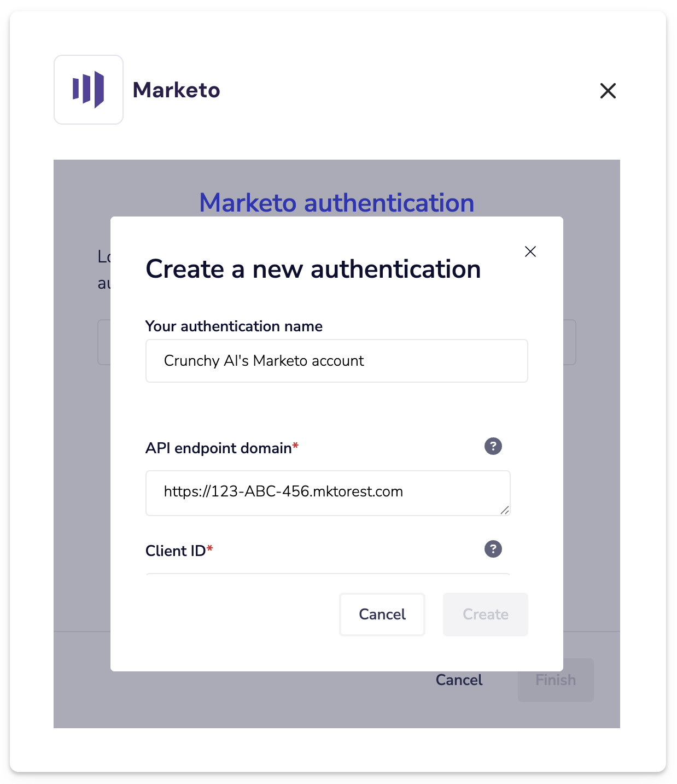Close the Create a new authentication dialog
The height and width of the screenshot is (784, 677).
pos(530,251)
